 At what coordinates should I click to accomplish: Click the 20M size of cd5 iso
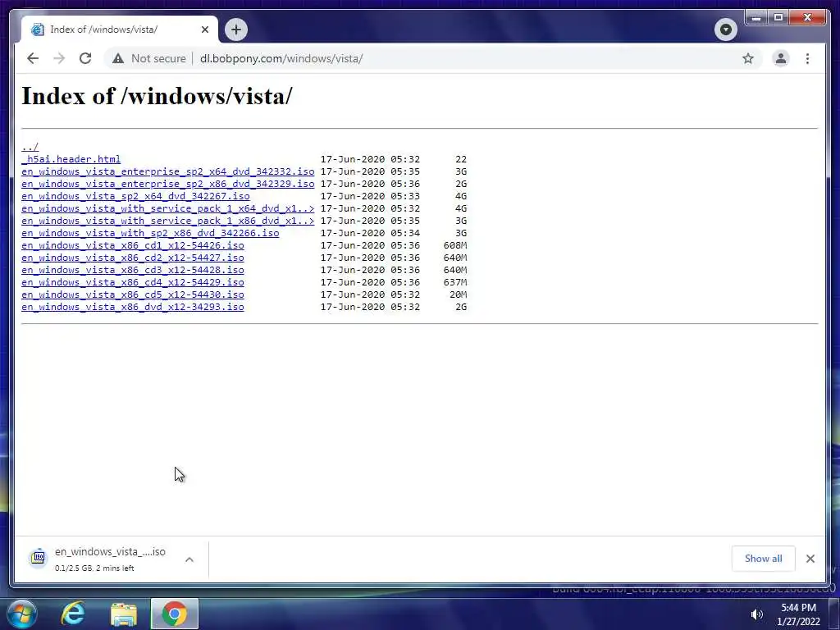pyautogui.click(x=458, y=294)
